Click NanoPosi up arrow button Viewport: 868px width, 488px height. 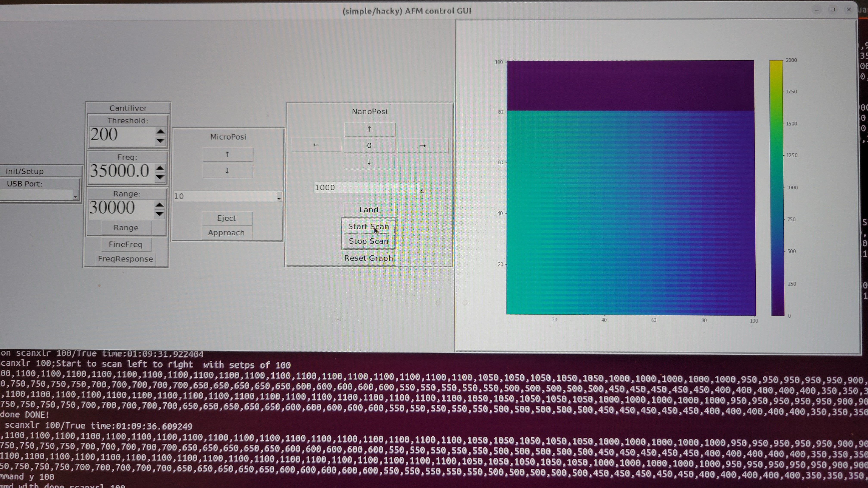coord(369,129)
